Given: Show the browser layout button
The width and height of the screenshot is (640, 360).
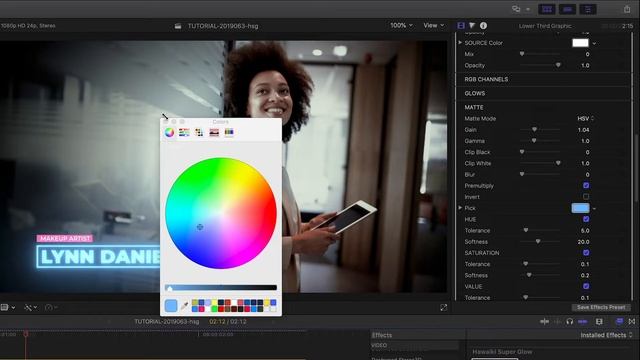Looking at the screenshot, I should click(x=547, y=9).
